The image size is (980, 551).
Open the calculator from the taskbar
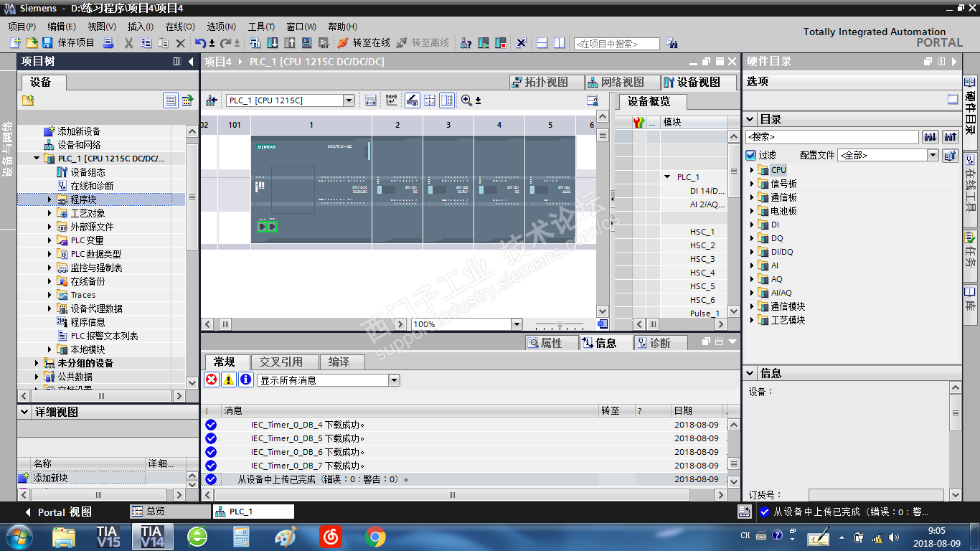click(x=241, y=537)
